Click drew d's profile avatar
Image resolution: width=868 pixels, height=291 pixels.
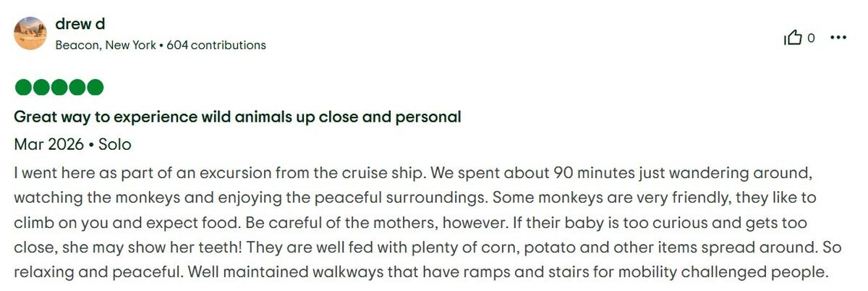[30, 33]
